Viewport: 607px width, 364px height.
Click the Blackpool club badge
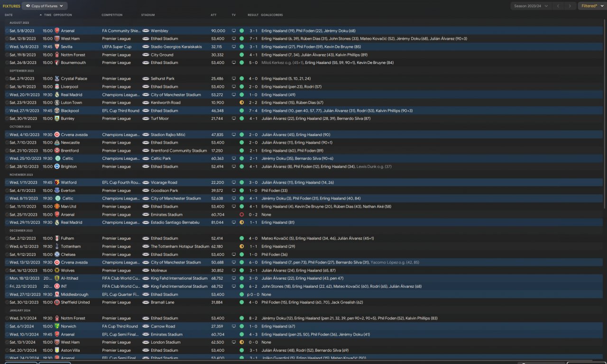[x=57, y=110]
